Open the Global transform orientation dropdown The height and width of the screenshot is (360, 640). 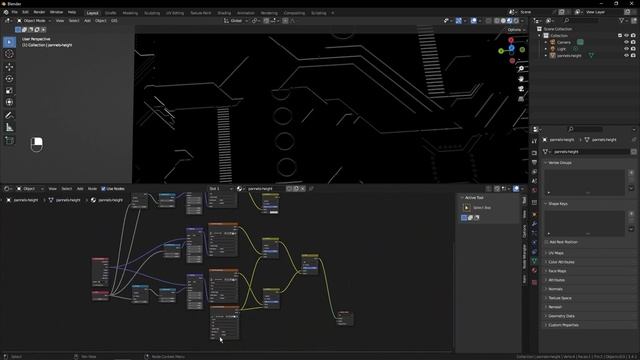[x=236, y=20]
